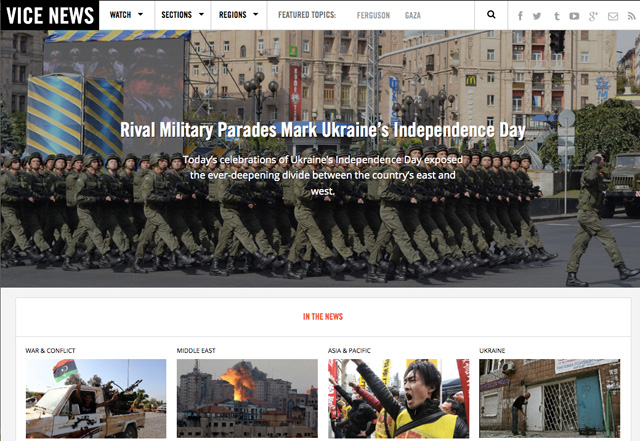Viewport: 640px width, 441px height.
Task: Open the Ukraine building thumbnail
Action: (x=549, y=398)
